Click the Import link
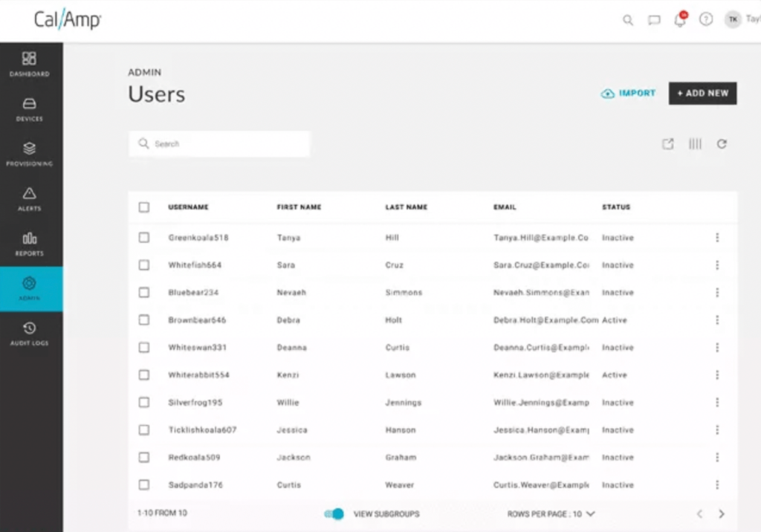 point(628,94)
